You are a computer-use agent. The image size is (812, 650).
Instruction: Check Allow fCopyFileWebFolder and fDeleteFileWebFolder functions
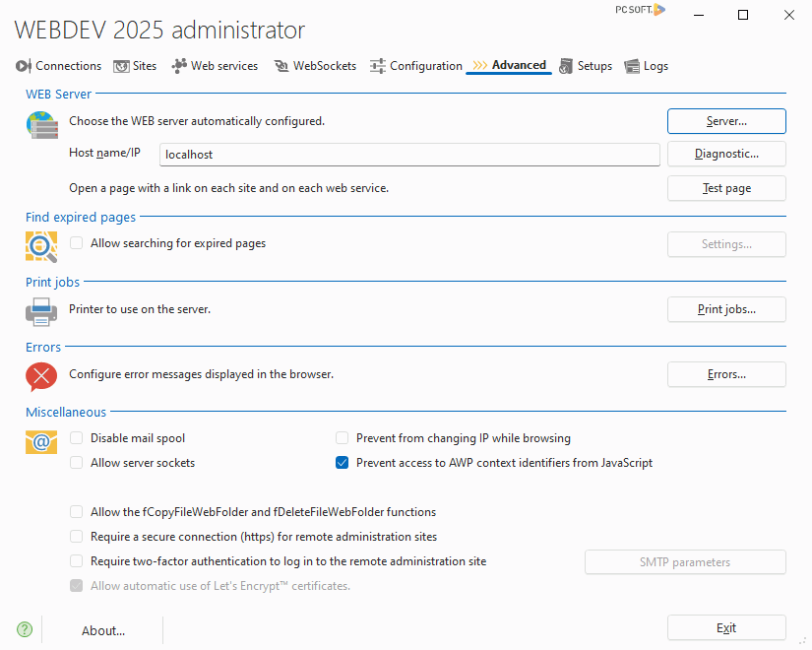(76, 512)
